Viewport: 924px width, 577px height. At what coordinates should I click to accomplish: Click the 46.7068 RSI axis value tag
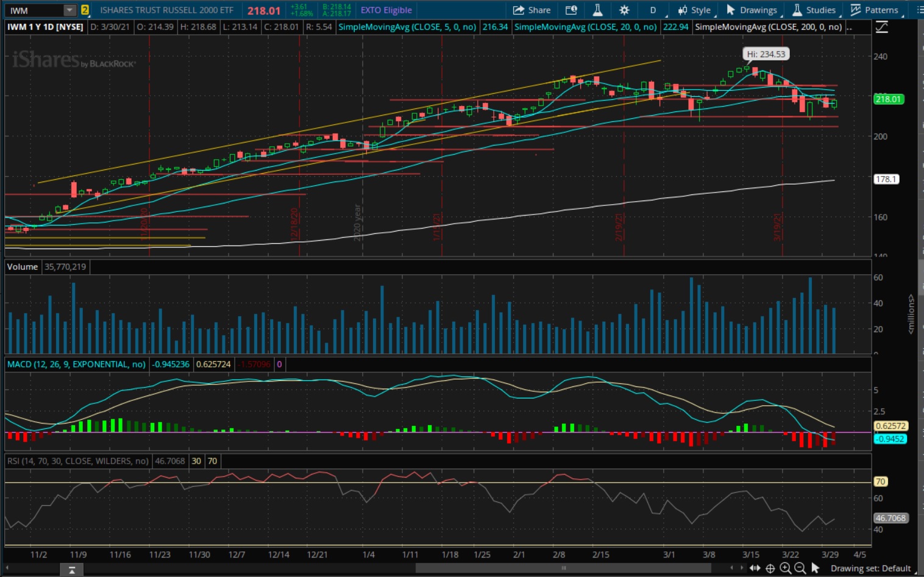tap(891, 518)
